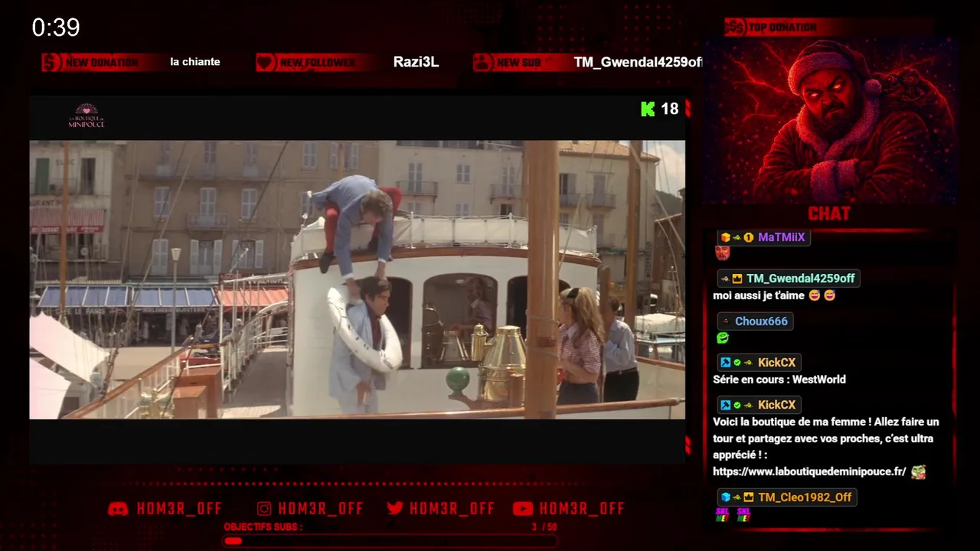Click MaTMiiX's orange cube badge

(725, 237)
